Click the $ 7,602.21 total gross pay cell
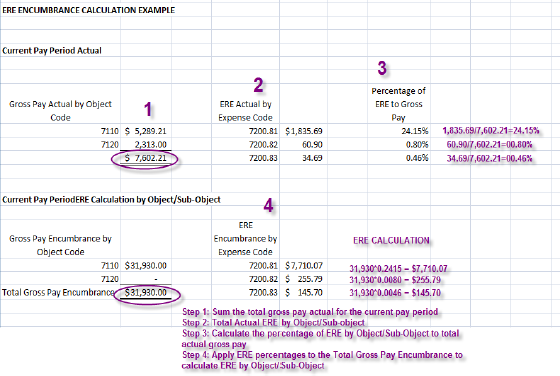Image resolution: width=560 pixels, height=376 pixels. (146, 158)
